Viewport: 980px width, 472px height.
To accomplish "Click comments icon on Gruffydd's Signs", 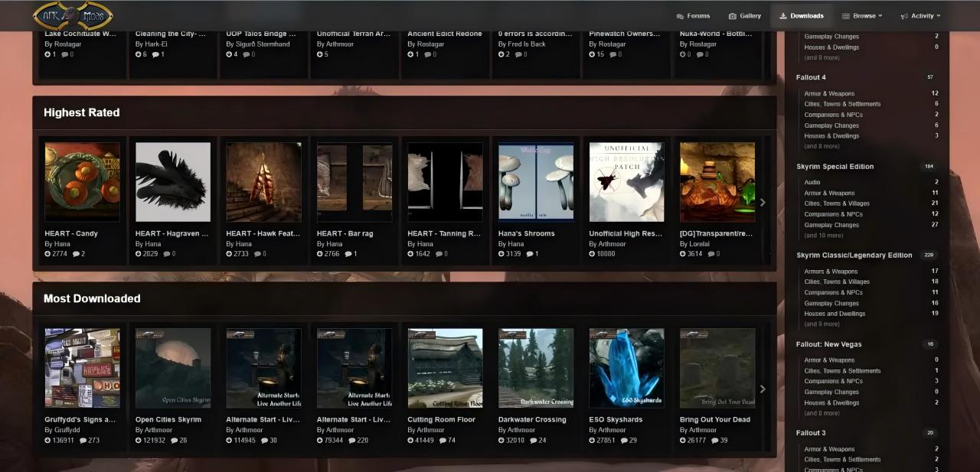I will click(83, 441).
